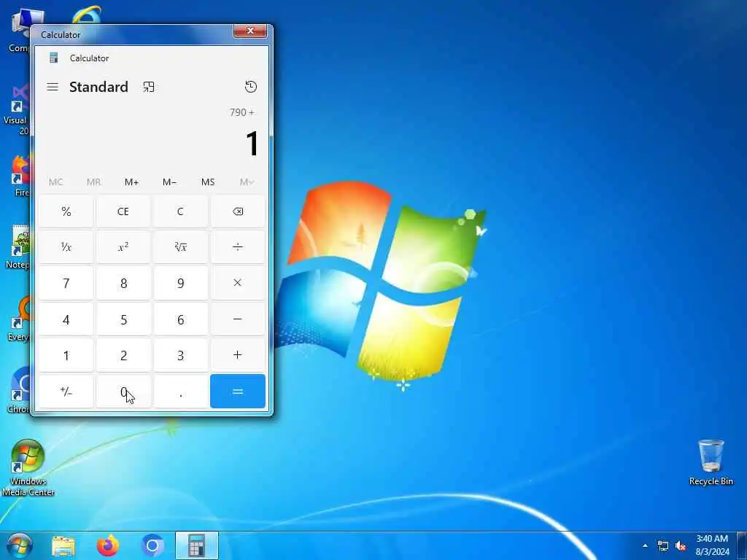Click the percent key
This screenshot has width=747, height=560.
click(x=66, y=211)
